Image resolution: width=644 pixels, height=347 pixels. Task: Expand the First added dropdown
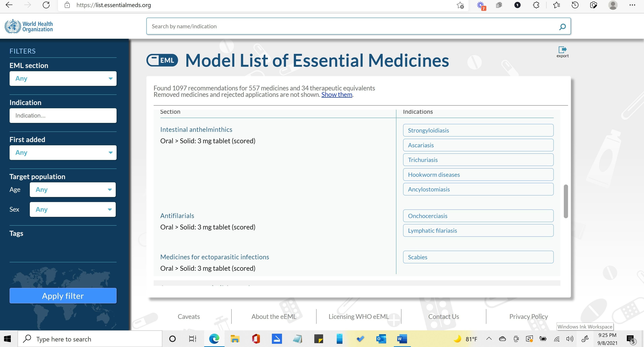pyautogui.click(x=63, y=152)
